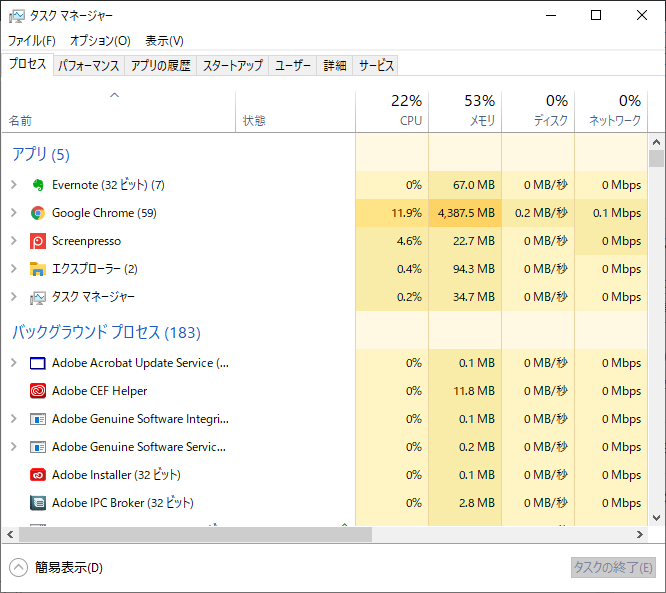Click the エクスプローラー folder icon
This screenshot has width=666, height=593.
pyautogui.click(x=38, y=269)
